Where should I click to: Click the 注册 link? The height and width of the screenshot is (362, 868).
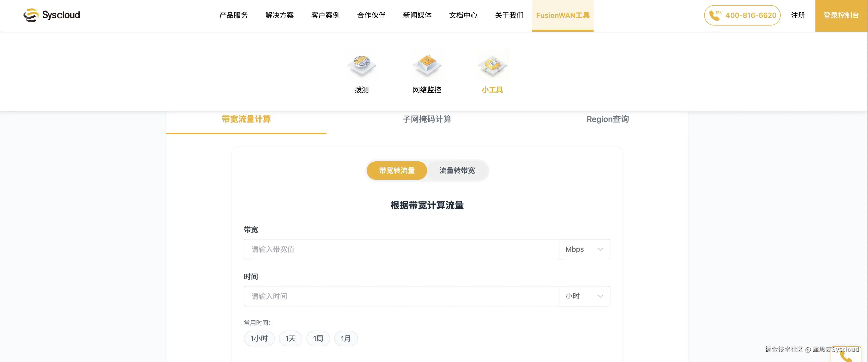coord(798,16)
